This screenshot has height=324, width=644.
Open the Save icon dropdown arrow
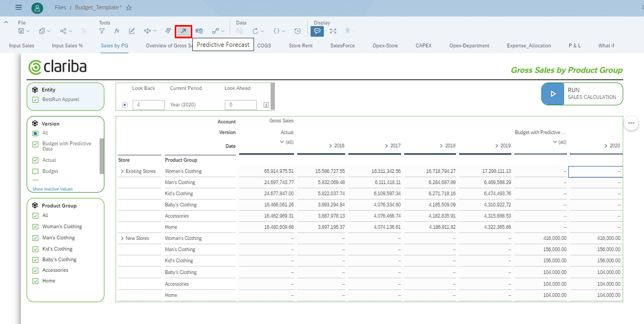click(28, 31)
